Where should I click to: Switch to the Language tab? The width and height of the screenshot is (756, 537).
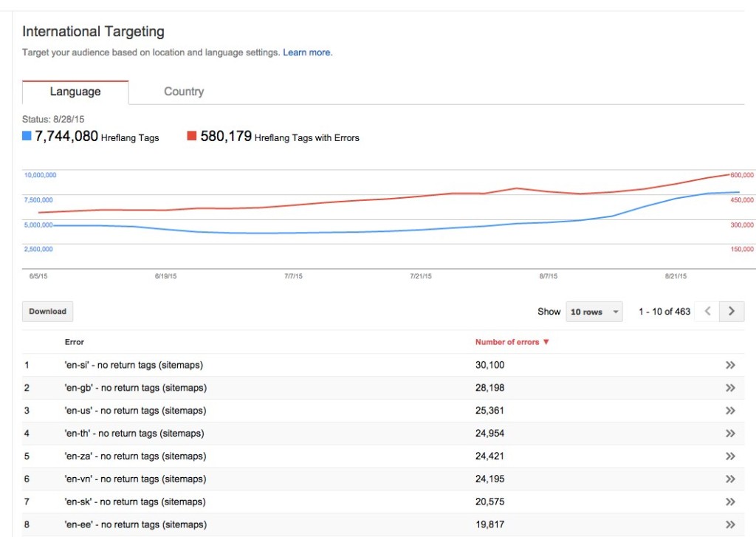click(75, 92)
